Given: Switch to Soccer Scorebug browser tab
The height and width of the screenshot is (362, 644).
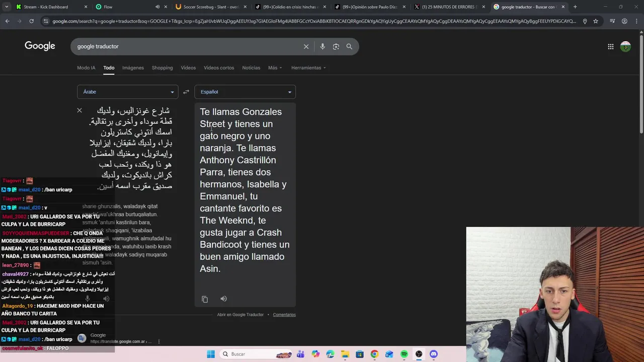Looking at the screenshot, I should click(211, 7).
